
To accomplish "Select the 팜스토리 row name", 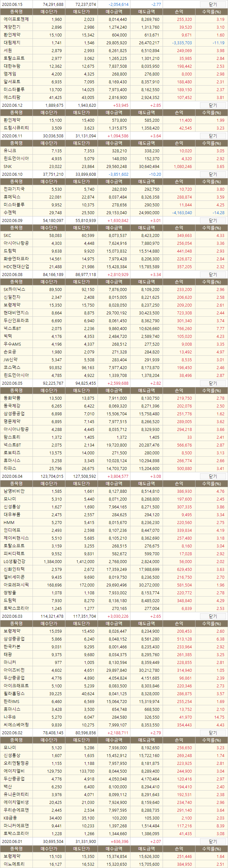I will pyautogui.click(x=12, y=437).
